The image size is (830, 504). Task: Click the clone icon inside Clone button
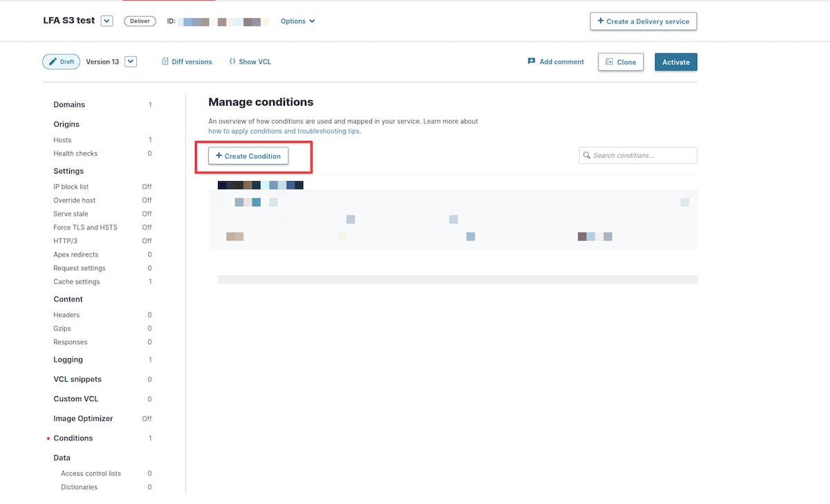click(x=609, y=62)
